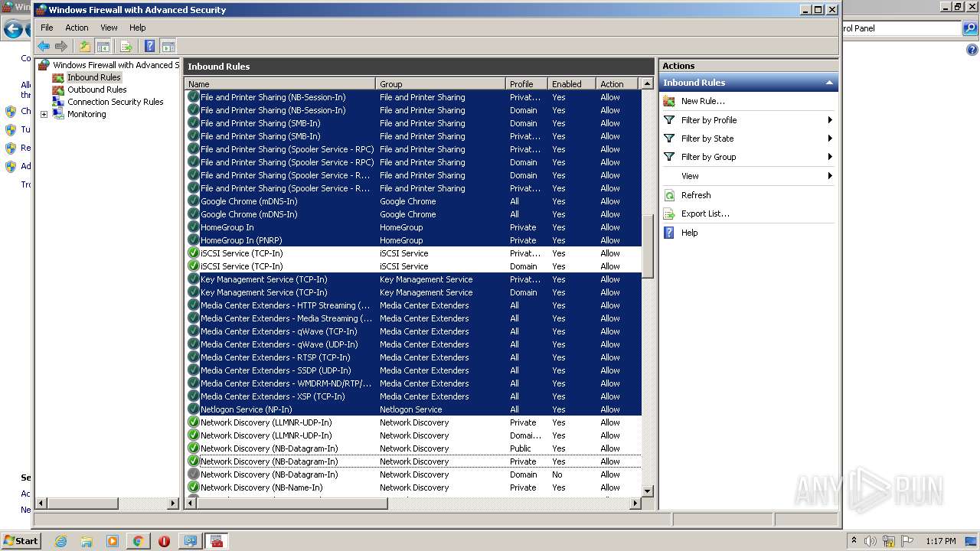Viewport: 980px width, 551px height.
Task: Click the Export List toolbar icon
Action: [126, 47]
